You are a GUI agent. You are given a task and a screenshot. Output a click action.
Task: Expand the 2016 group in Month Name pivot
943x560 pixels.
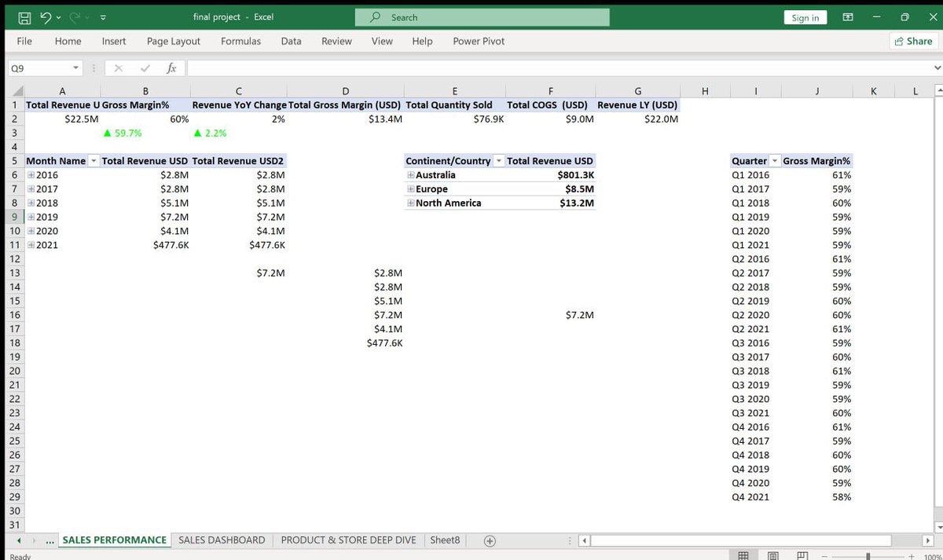33,174
